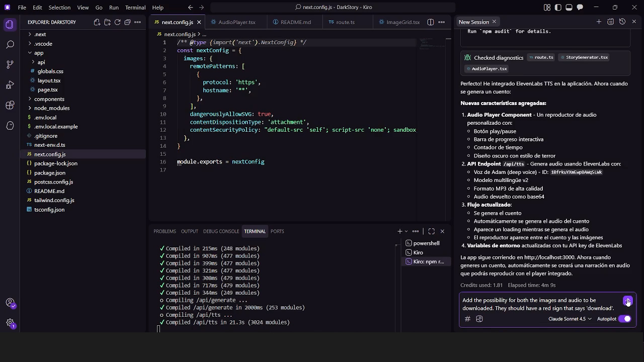Open the Extensions view in activity bar

(10, 105)
